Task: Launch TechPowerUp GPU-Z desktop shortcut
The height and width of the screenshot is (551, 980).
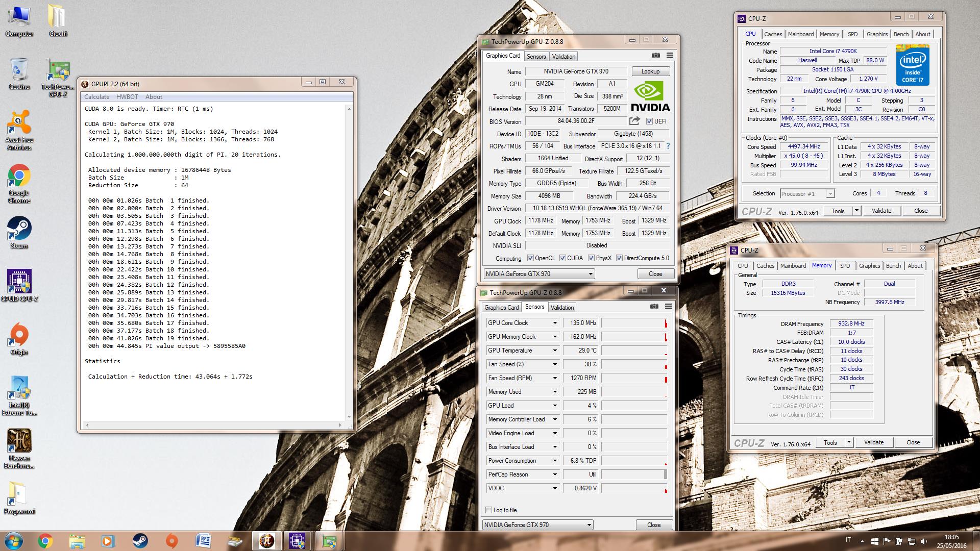Action: click(x=58, y=78)
